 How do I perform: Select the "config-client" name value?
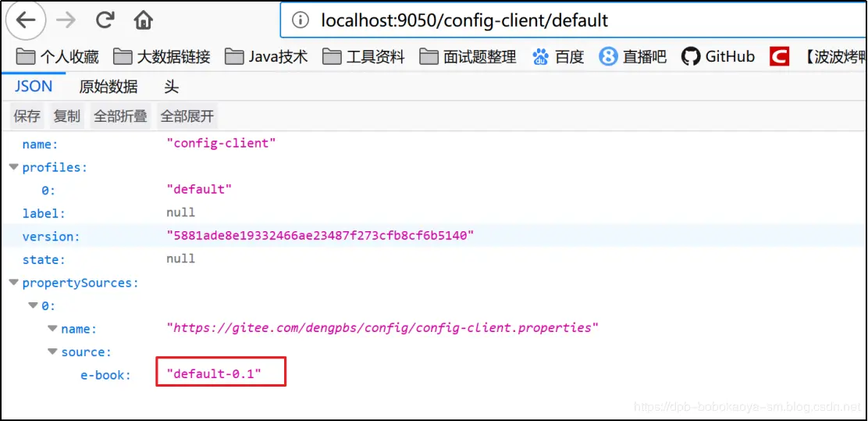pos(222,144)
